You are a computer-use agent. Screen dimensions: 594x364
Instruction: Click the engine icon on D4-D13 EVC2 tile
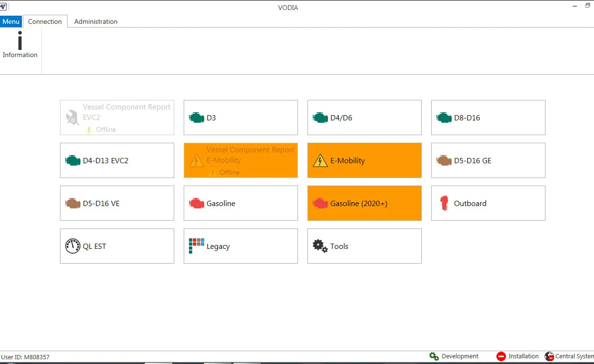(73, 160)
